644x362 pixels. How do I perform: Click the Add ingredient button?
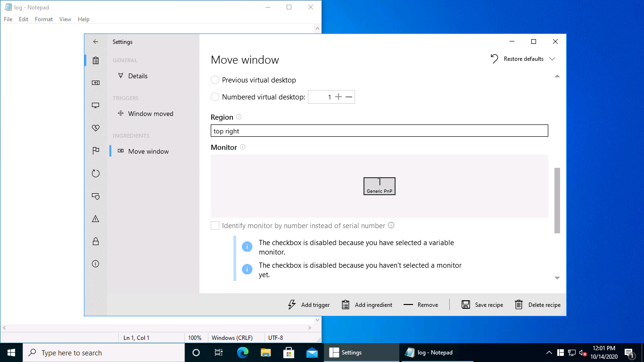[367, 304]
